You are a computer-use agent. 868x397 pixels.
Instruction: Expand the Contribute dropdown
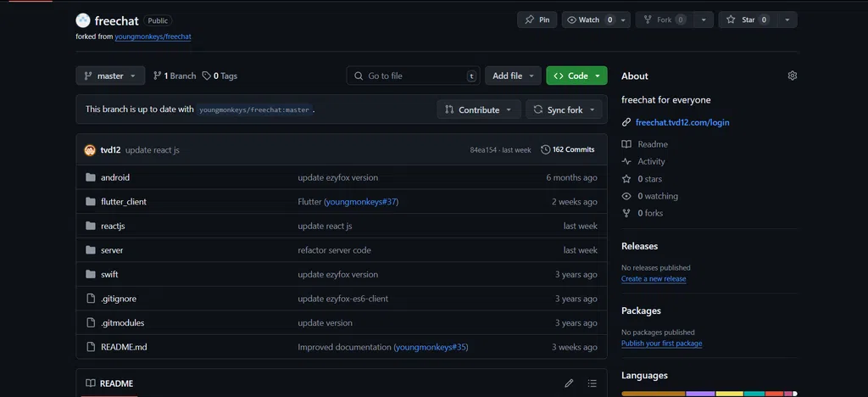(x=479, y=109)
